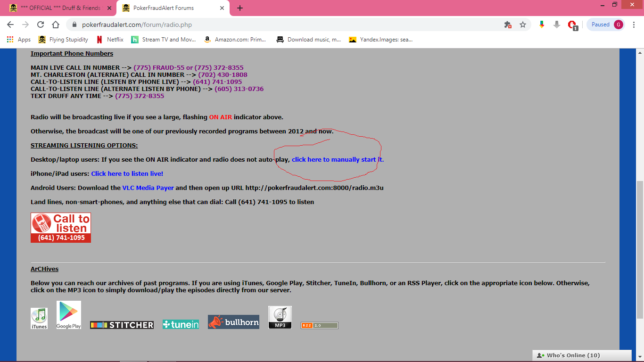Open Google Play archive icon
This screenshot has width=644, height=362.
point(69,315)
